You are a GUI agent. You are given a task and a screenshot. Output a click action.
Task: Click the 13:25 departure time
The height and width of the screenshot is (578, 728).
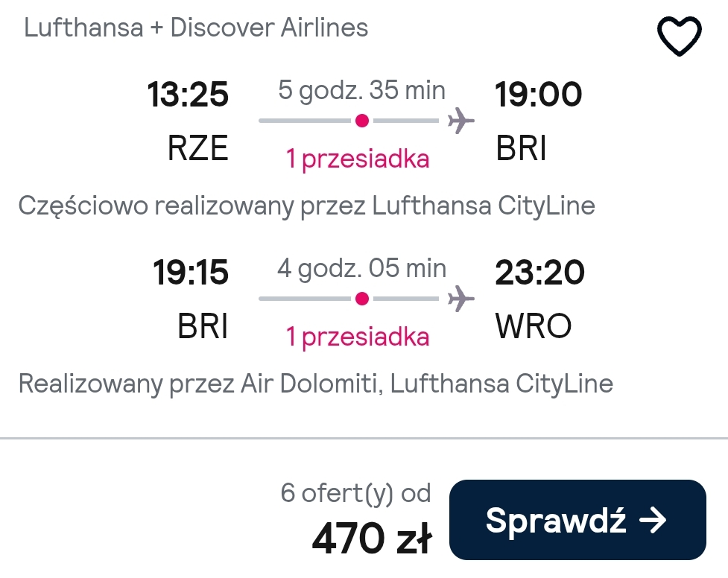[x=188, y=95]
